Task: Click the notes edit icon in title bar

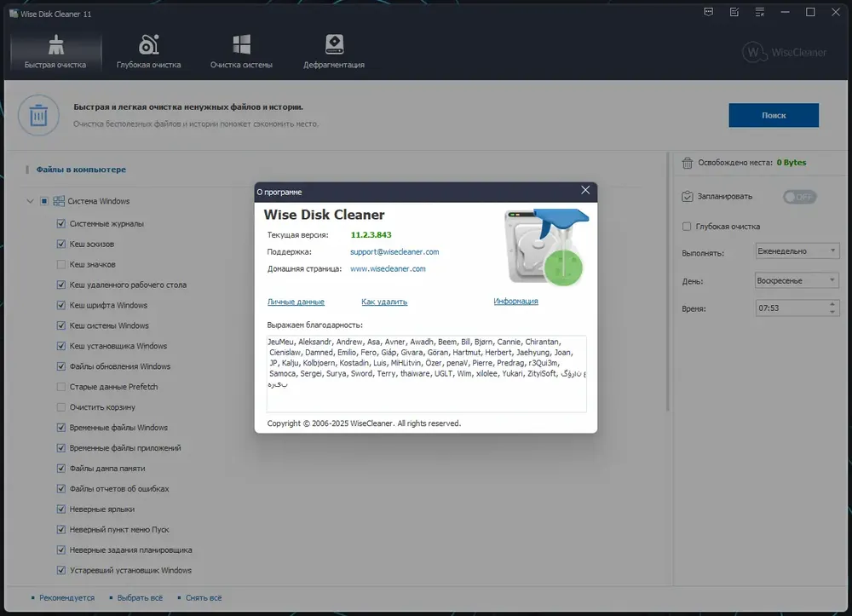Action: pos(734,12)
